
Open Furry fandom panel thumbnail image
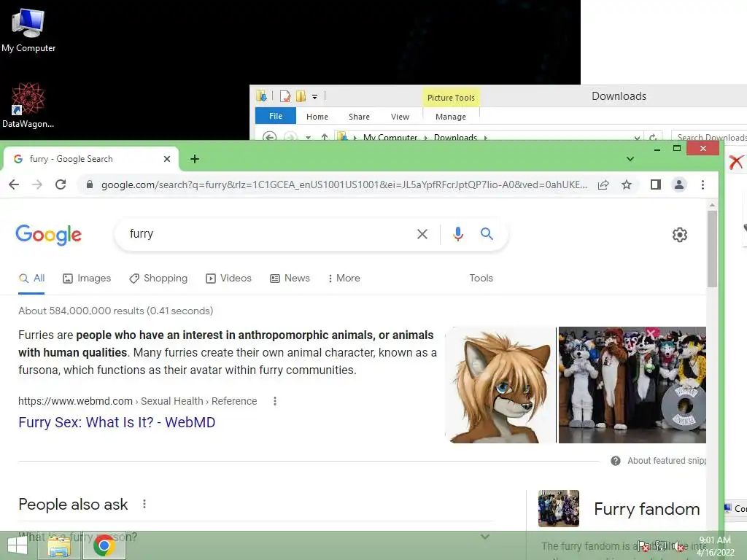pos(558,508)
